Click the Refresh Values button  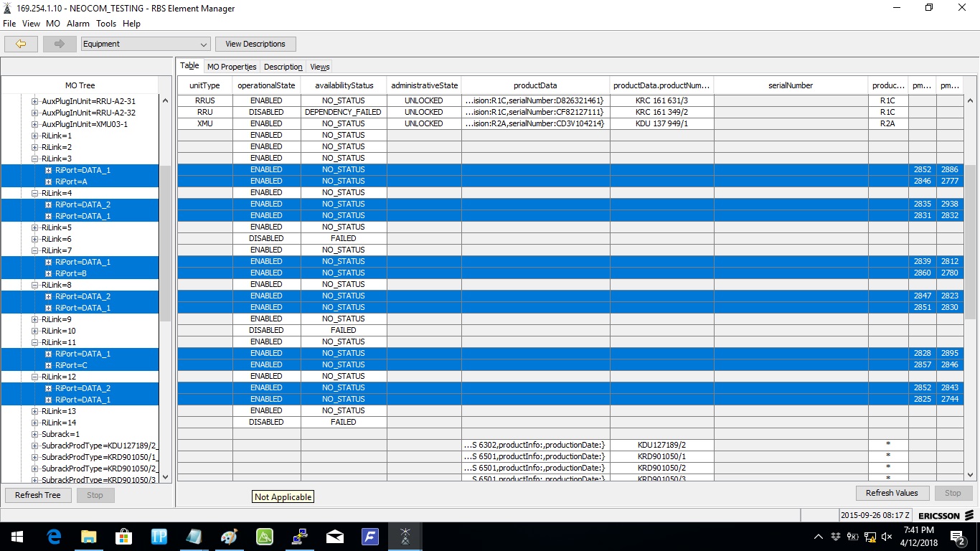pos(892,493)
